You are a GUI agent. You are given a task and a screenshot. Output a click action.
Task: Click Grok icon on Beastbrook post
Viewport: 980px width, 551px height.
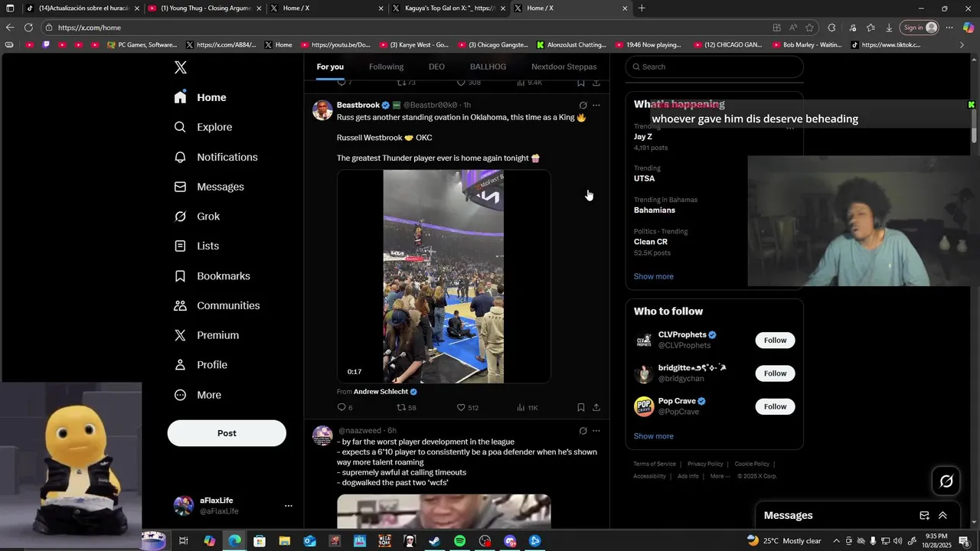pyautogui.click(x=583, y=106)
